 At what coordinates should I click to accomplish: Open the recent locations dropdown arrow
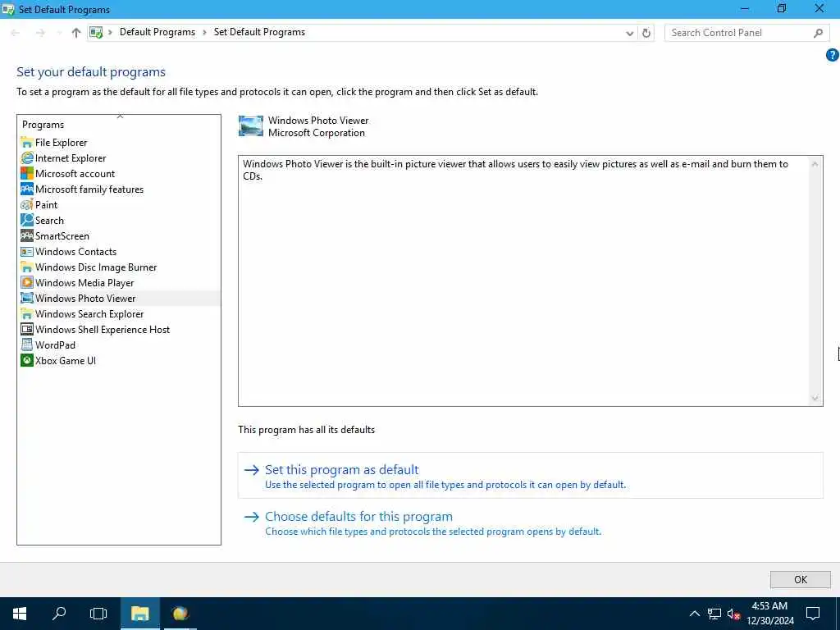(x=59, y=33)
